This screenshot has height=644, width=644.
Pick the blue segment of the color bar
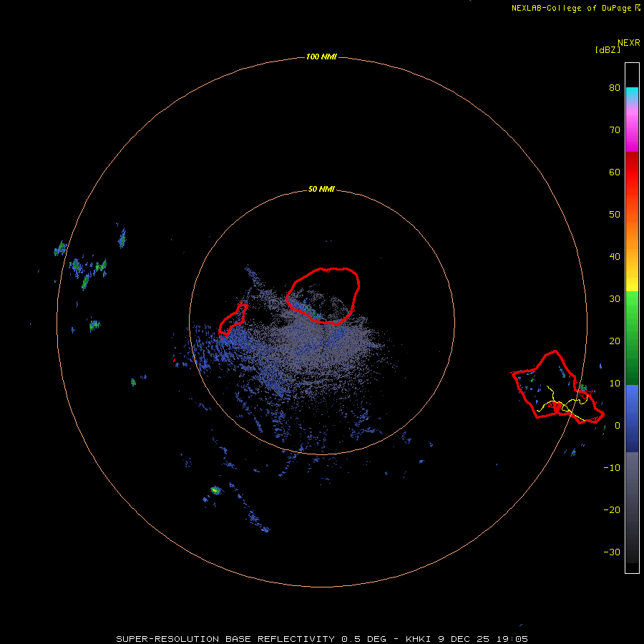pos(632,417)
